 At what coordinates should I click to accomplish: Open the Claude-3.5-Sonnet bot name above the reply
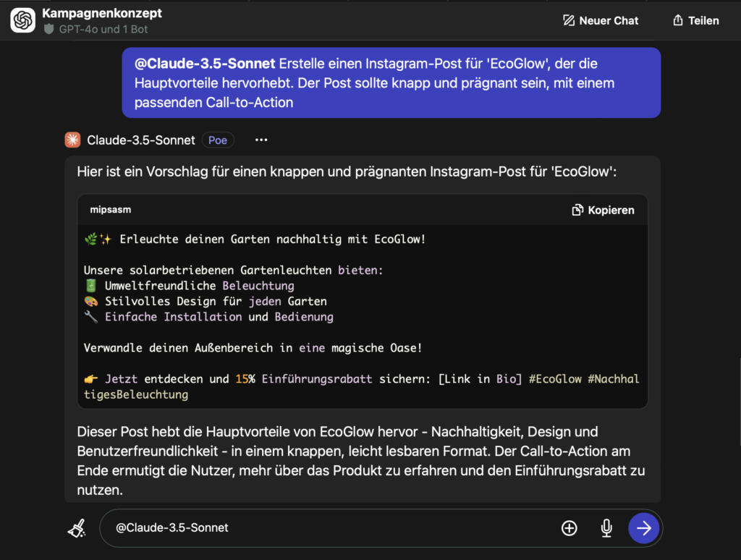click(140, 140)
